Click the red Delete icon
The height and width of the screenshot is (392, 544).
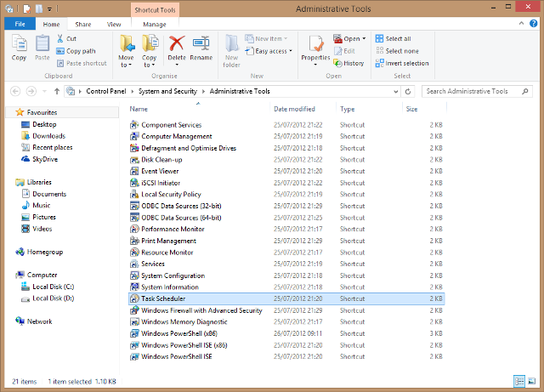pos(177,43)
